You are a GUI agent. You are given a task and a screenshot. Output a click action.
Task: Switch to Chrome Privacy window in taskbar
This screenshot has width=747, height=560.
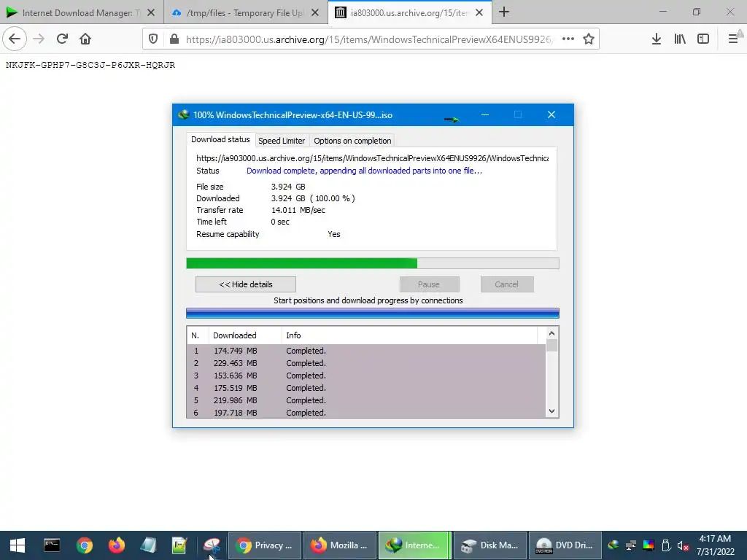pos(265,545)
